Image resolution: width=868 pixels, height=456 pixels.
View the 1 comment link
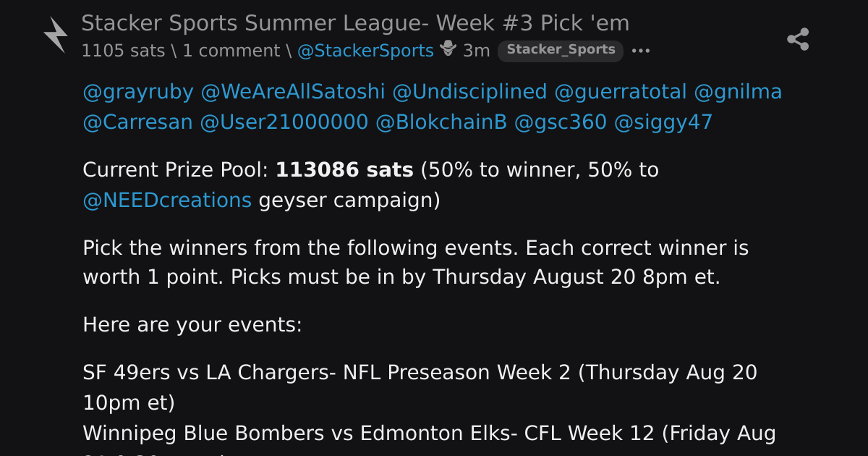231,51
